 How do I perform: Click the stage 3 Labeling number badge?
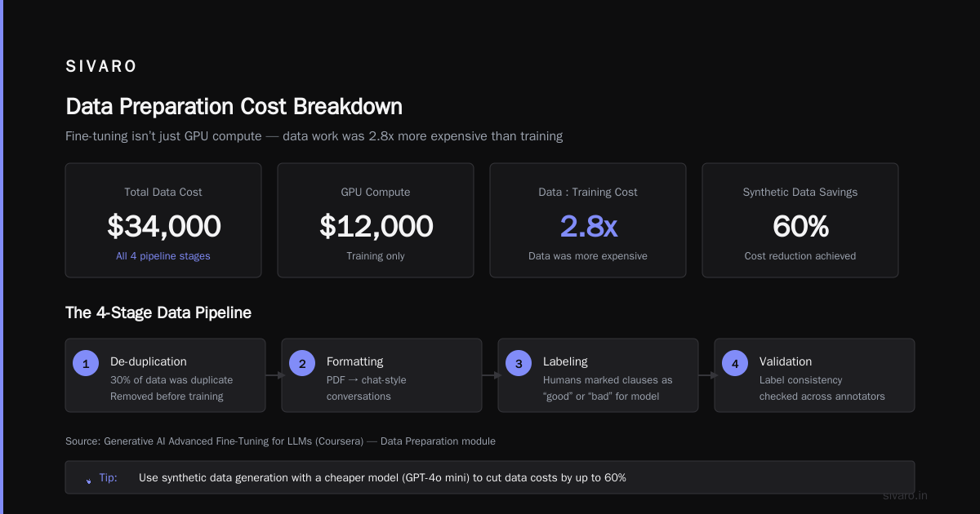click(x=519, y=364)
